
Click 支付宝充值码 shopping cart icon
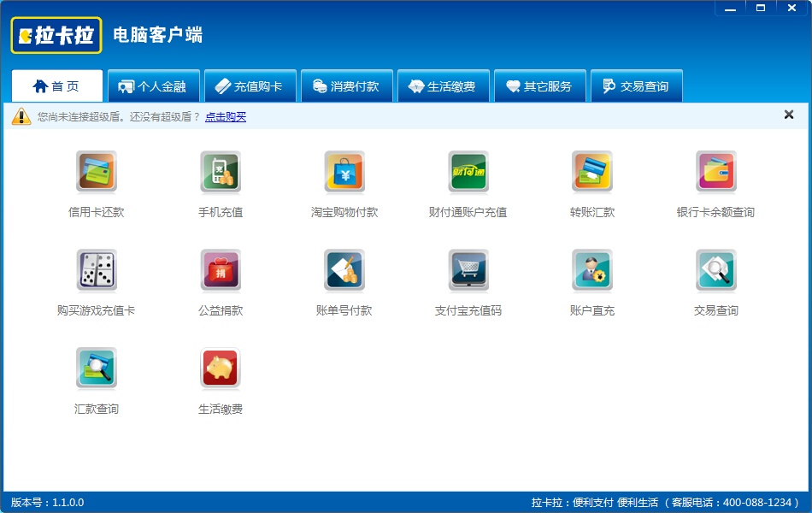[468, 270]
